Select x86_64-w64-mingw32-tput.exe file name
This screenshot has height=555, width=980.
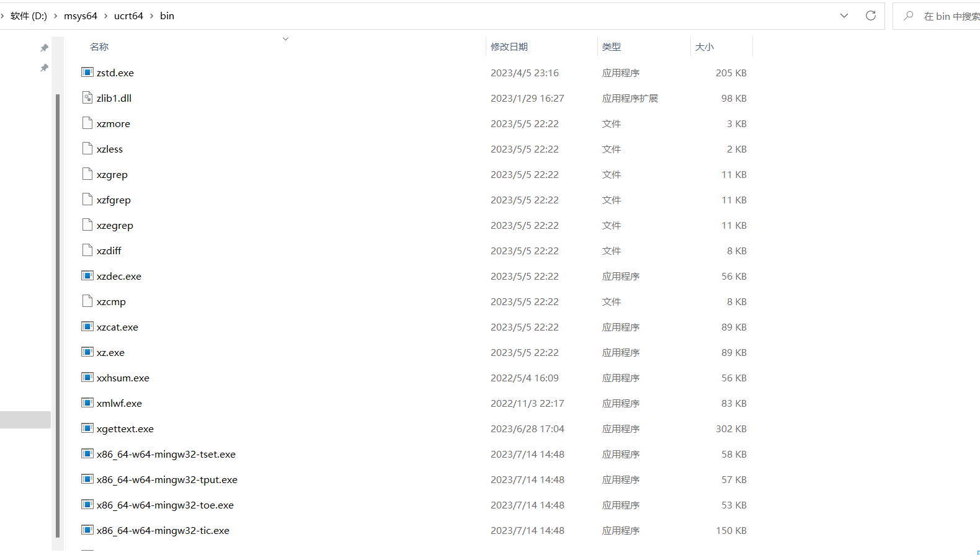167,479
